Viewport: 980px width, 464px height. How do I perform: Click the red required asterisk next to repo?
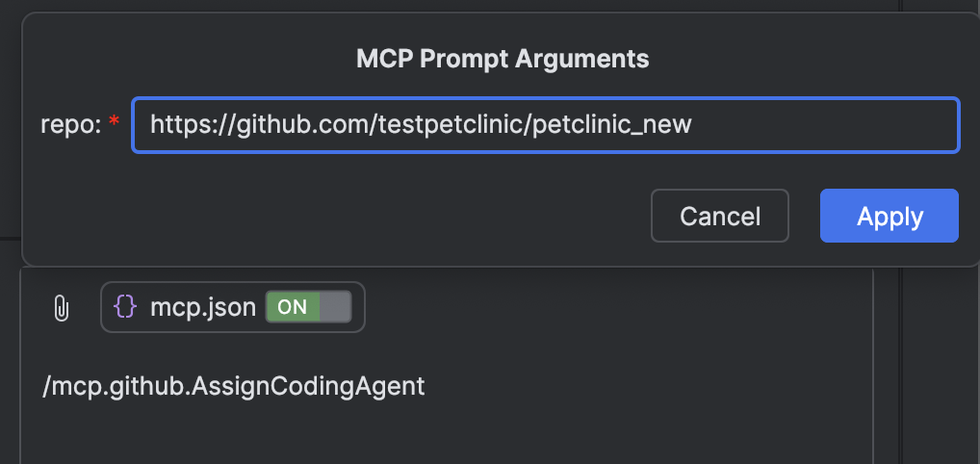(x=114, y=123)
